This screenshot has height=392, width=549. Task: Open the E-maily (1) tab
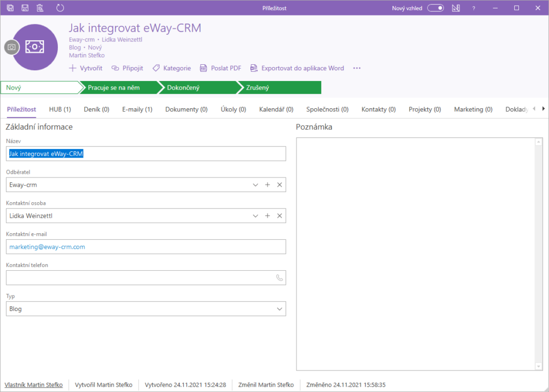137,109
